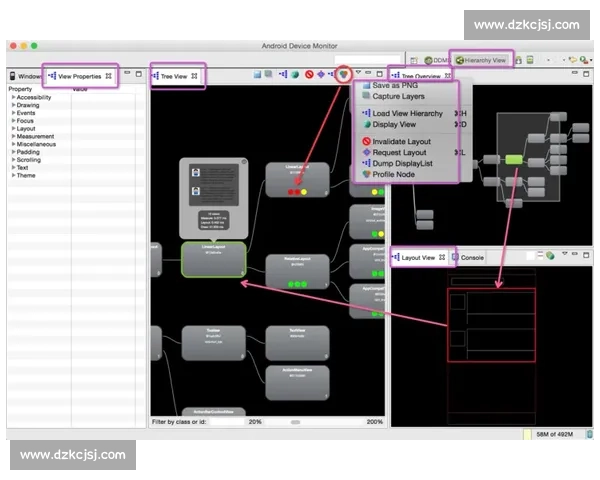Open the Tree View panel view menu triangle
Viewport: 600px width, 480px height.
click(358, 72)
